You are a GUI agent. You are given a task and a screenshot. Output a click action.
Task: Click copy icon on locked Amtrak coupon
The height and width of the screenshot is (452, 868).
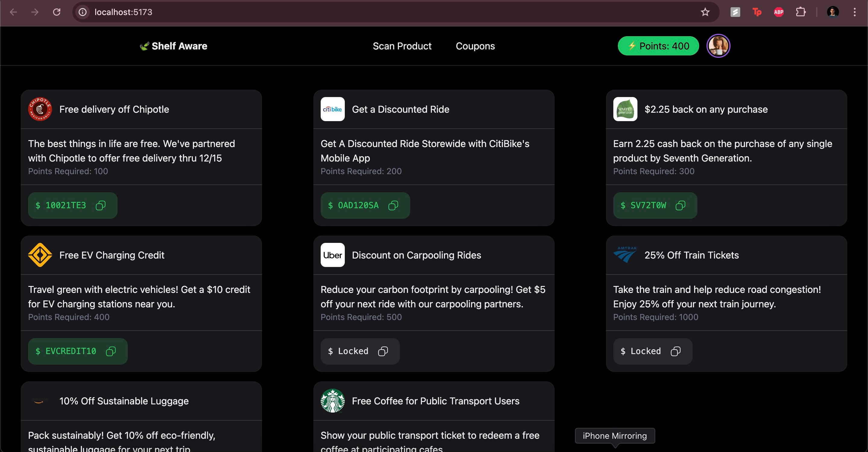click(675, 351)
